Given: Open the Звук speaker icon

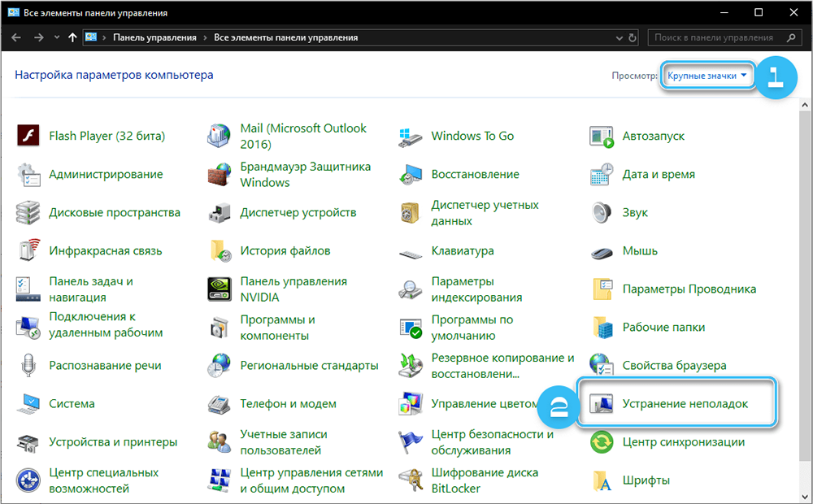Looking at the screenshot, I should click(602, 213).
